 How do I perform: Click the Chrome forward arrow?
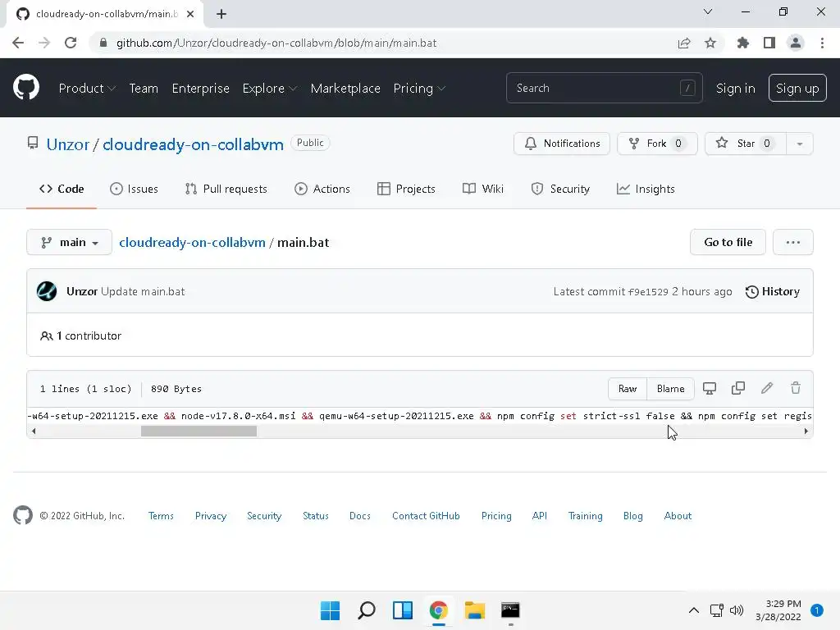coord(44,43)
